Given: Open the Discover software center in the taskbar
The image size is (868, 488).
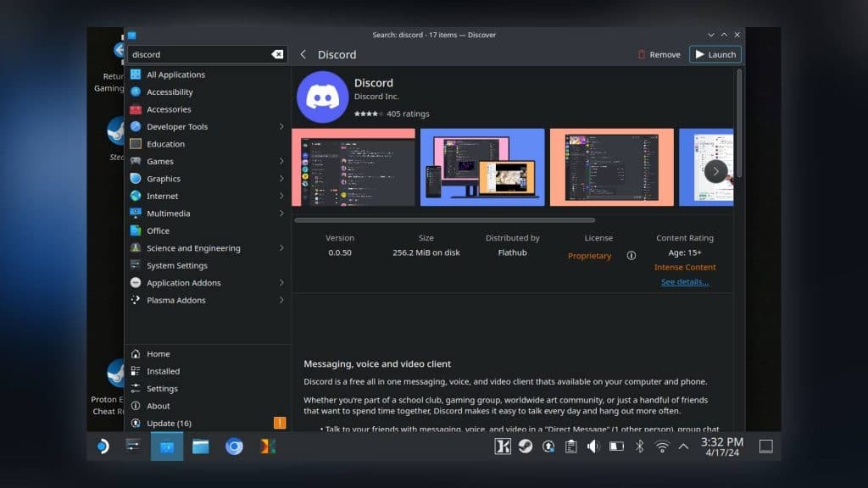Looking at the screenshot, I should (166, 446).
